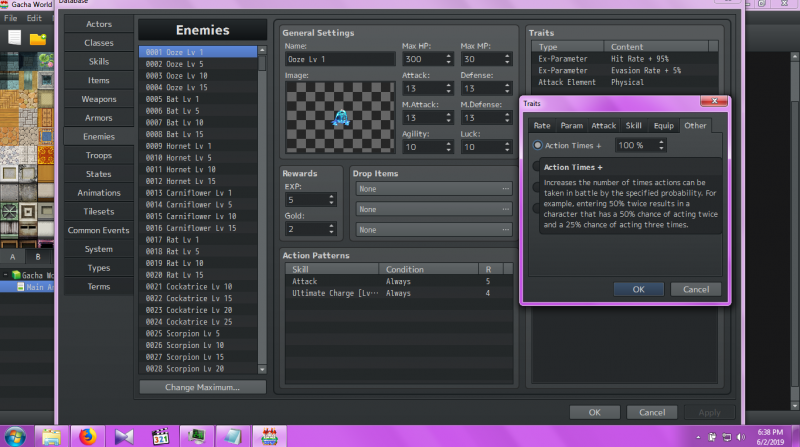Open the clapperboard video app icon
This screenshot has height=447, width=800.
[x=160, y=437]
